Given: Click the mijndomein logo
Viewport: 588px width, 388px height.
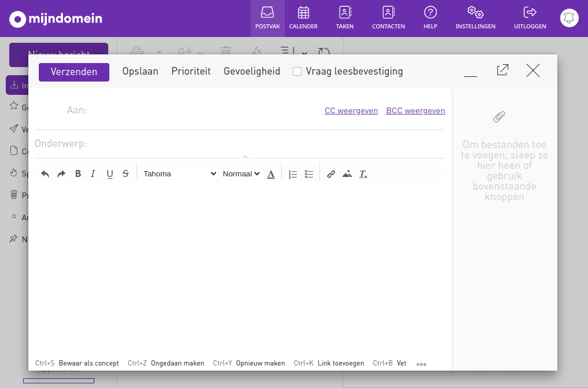Looking at the screenshot, I should pos(56,19).
